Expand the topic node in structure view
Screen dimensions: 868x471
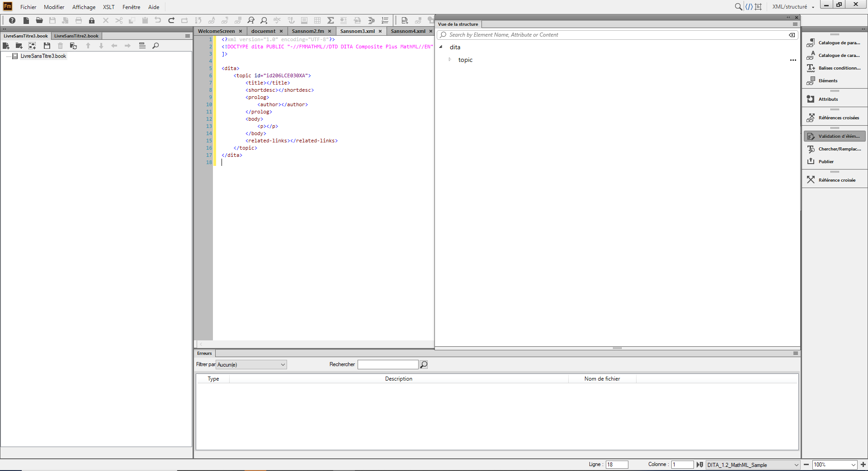point(450,60)
